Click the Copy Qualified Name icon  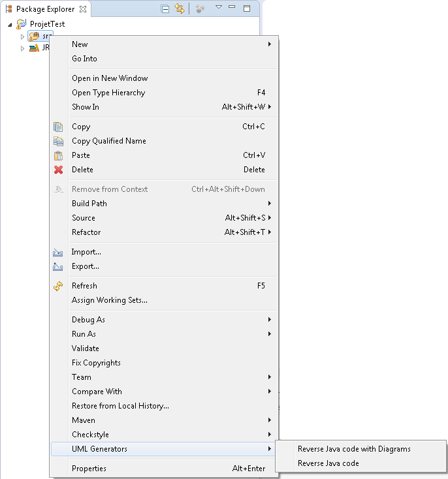pyautogui.click(x=58, y=141)
